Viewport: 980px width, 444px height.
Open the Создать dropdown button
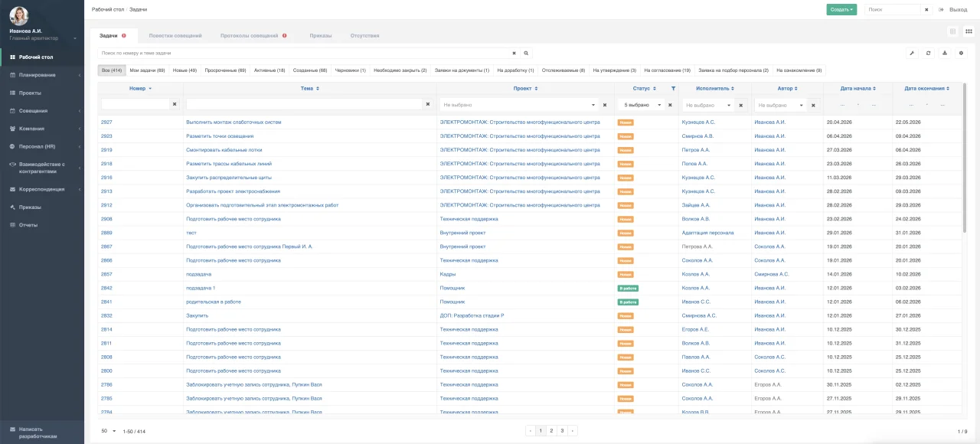click(x=841, y=9)
